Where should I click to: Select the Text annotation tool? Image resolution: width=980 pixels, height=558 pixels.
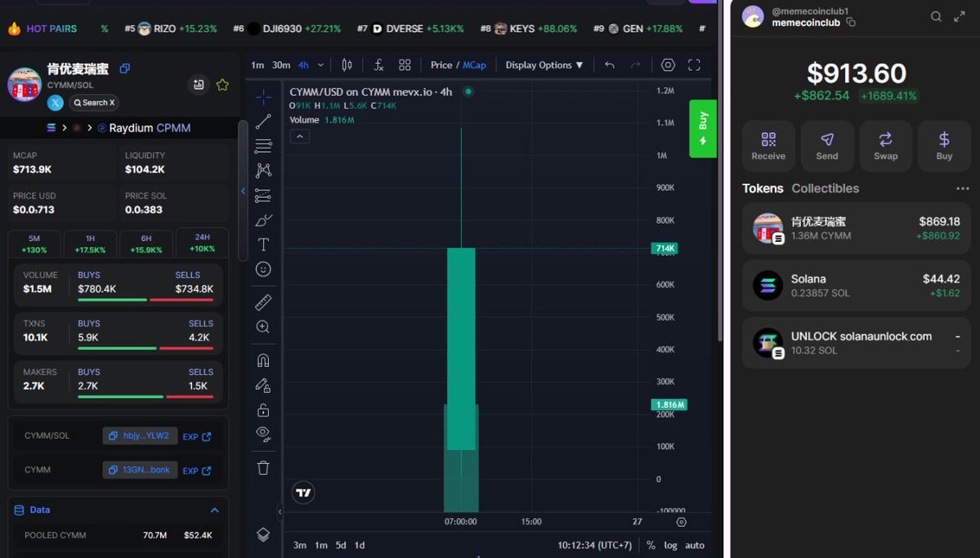[x=263, y=244]
